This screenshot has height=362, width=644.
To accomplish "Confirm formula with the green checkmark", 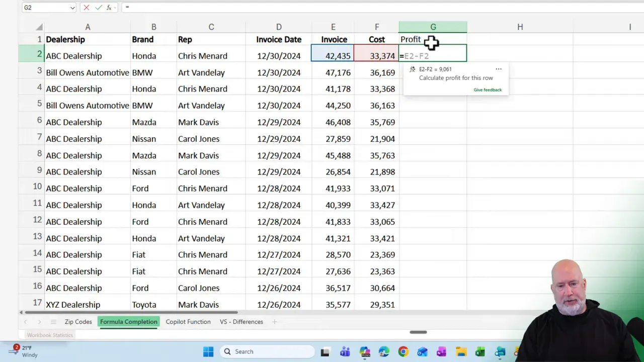I will pos(98,8).
